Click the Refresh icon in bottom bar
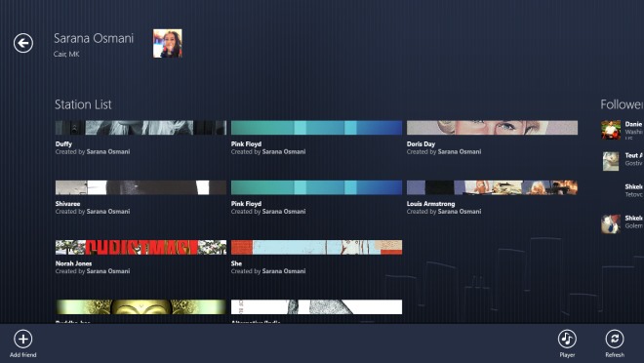 [x=615, y=339]
